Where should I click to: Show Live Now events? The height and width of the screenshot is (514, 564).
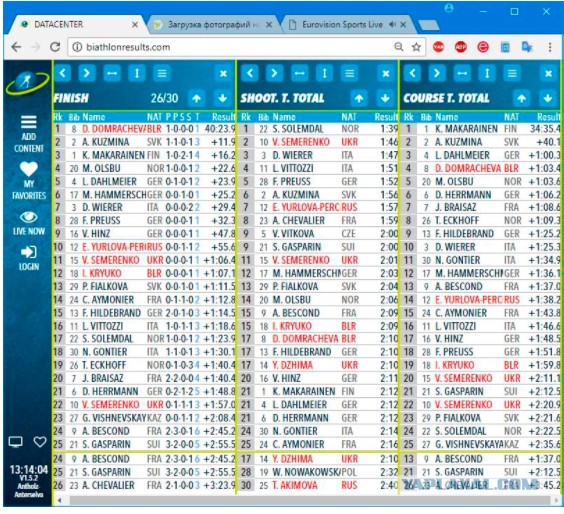coord(29,223)
